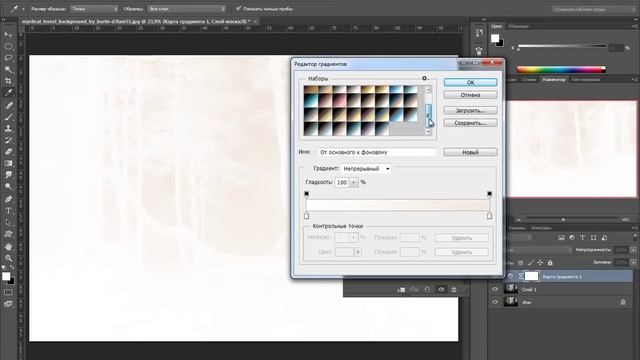Switch to the 'Образцы' tab
640x360 pixels.
click(x=518, y=26)
